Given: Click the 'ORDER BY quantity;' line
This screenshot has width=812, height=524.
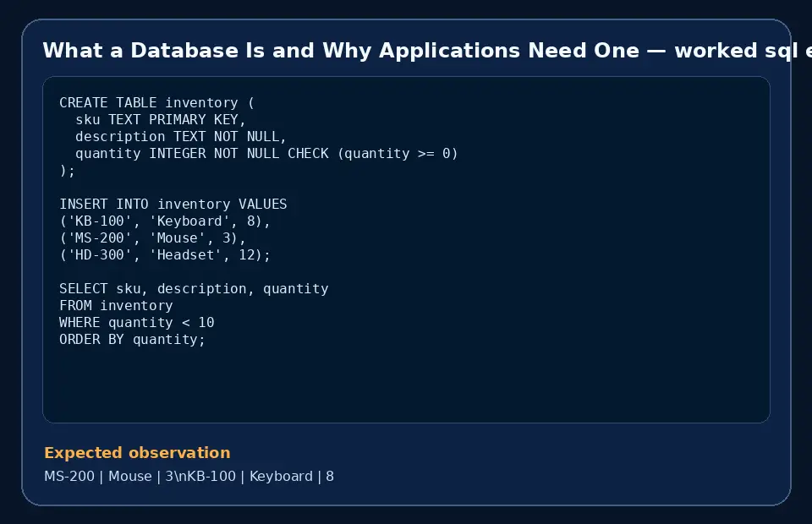Looking at the screenshot, I should 133,340.
